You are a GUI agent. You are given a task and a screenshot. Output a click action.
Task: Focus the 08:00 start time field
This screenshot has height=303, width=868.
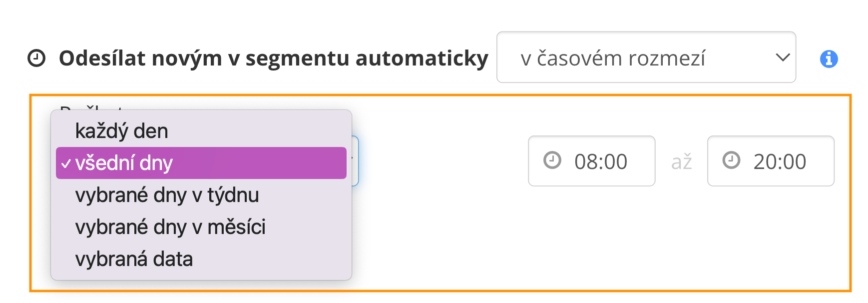(x=600, y=161)
